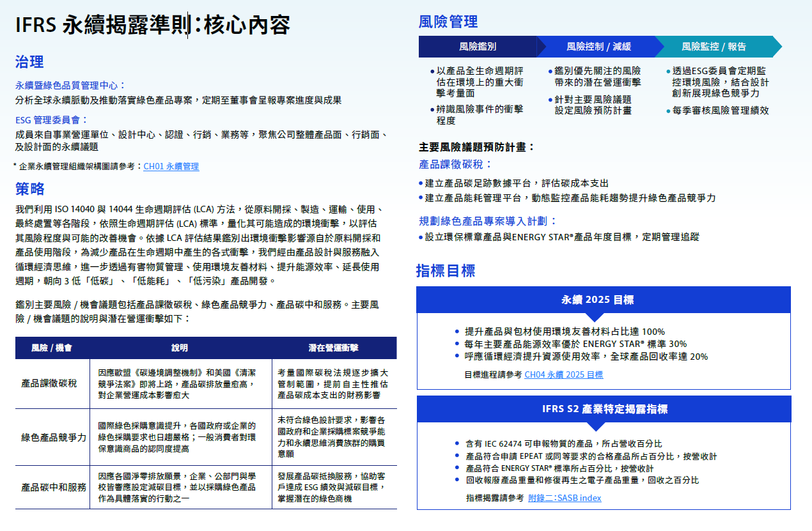Click the paragraph starting 鑑別主要風險 / 機會議題
Image resolution: width=812 pixels, height=531 pixels.
197,312
